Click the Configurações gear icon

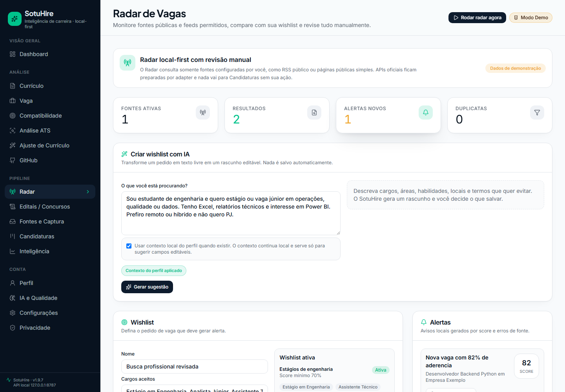tap(13, 313)
